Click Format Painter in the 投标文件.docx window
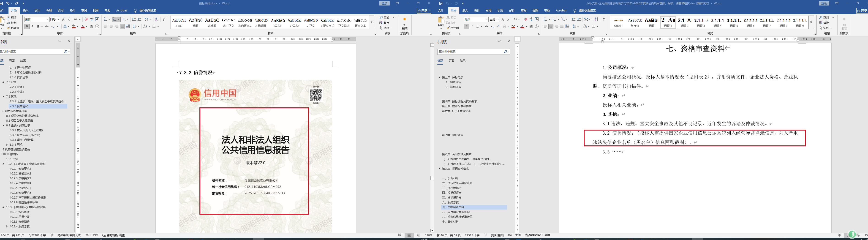Viewport: 868px width, 240px height. tap(13, 28)
